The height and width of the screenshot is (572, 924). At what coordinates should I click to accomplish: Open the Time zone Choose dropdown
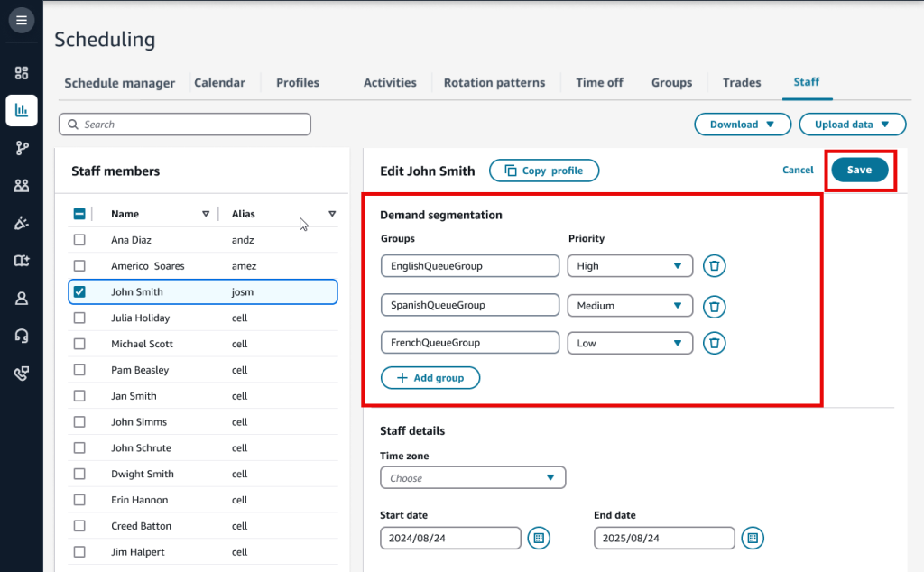tap(473, 478)
